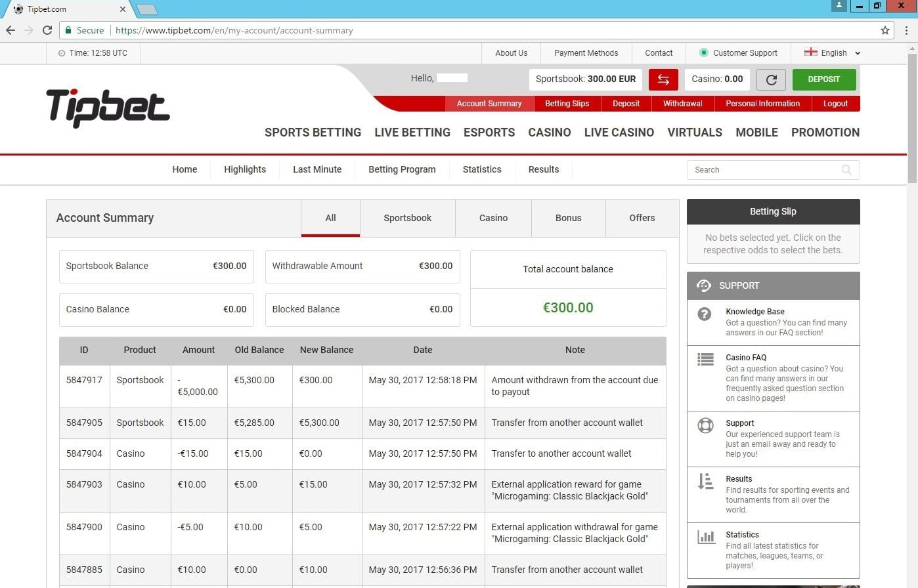The image size is (918, 588).
Task: Select the Sportsbook tab in Account Summary
Action: coord(408,218)
